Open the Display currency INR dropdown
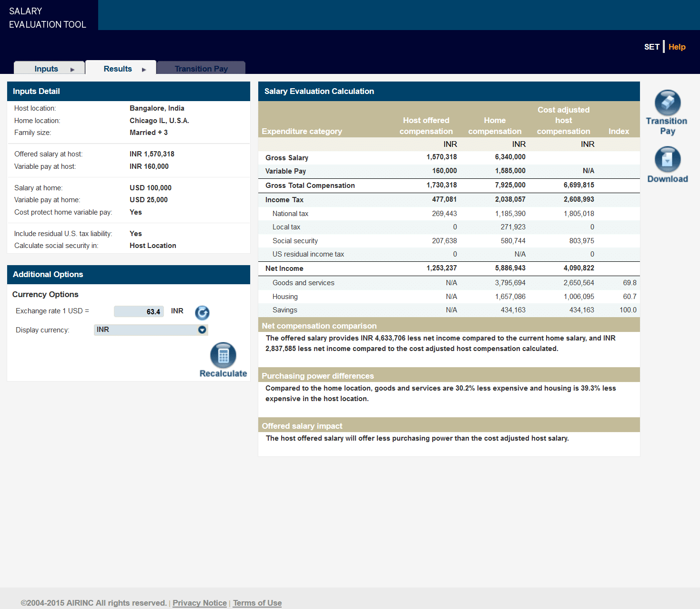This screenshot has width=700, height=609. click(x=151, y=330)
